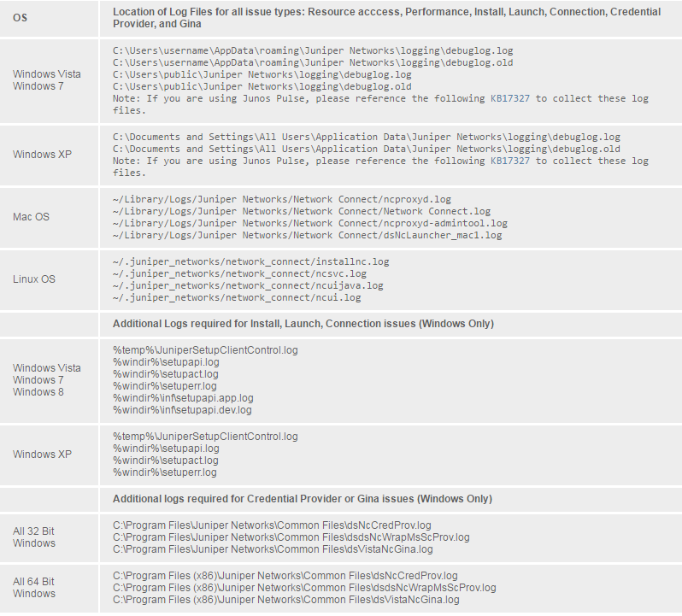Select the ncproxyd-admintool.log path
The height and width of the screenshot is (616, 682).
click(310, 224)
